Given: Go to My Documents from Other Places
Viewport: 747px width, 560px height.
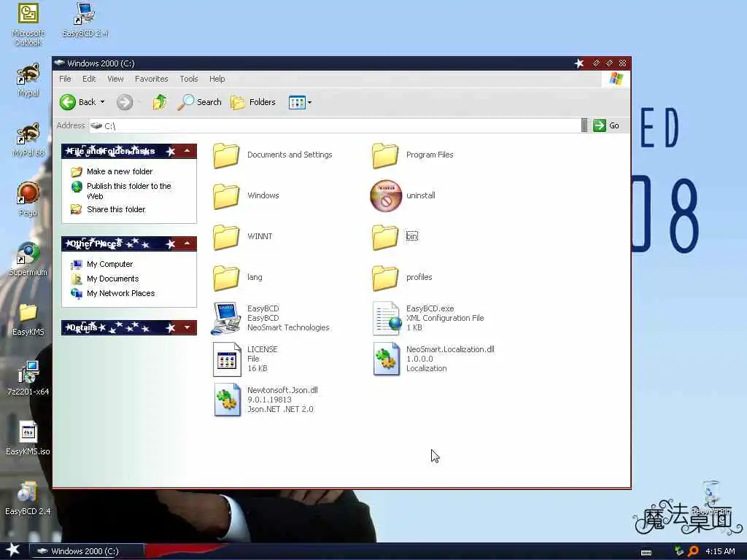Looking at the screenshot, I should pyautogui.click(x=112, y=279).
